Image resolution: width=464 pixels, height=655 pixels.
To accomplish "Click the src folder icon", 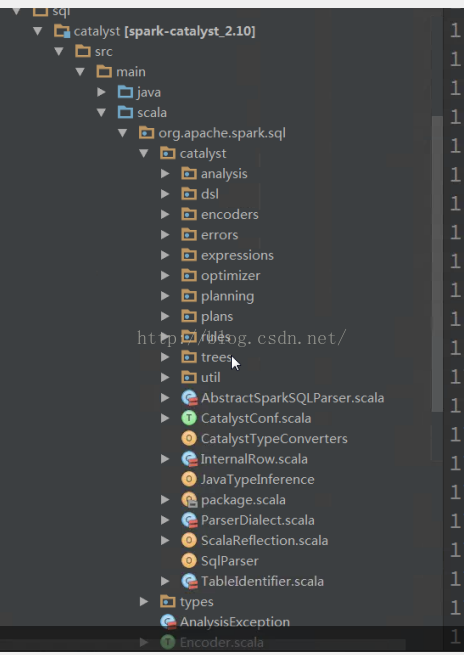I will pos(83,51).
